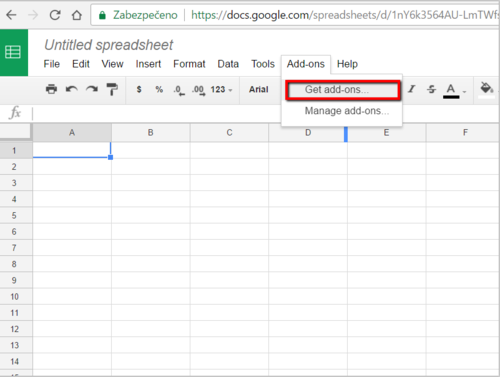Select row 8 header
The height and width of the screenshot is (377, 500).
pyautogui.click(x=16, y=264)
